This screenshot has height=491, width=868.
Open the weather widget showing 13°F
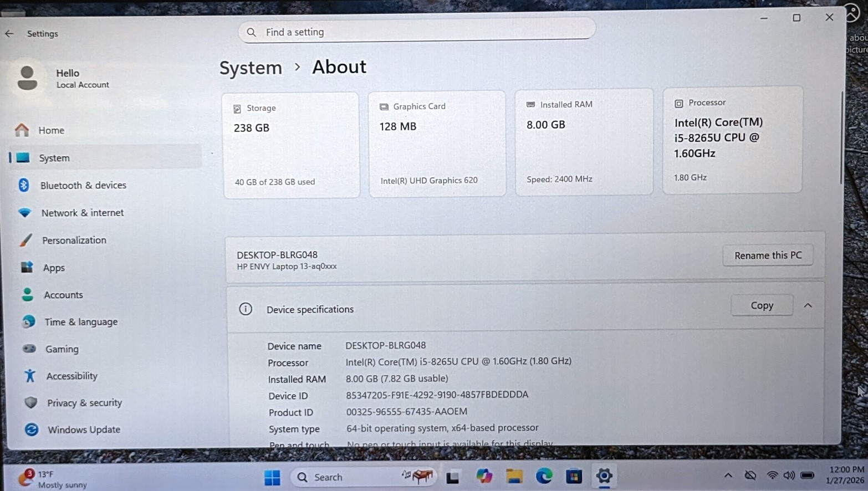53,478
